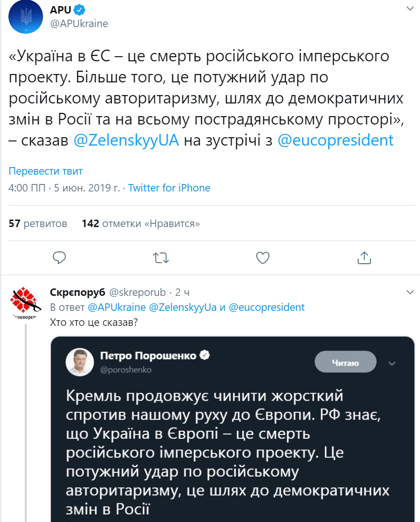Expand APU tweet options chevron
Image resolution: width=420 pixels, height=522 pixels.
click(x=410, y=9)
